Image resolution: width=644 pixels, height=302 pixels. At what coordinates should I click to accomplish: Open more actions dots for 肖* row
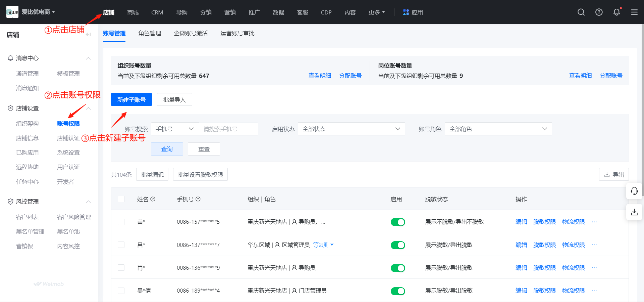coord(594,267)
